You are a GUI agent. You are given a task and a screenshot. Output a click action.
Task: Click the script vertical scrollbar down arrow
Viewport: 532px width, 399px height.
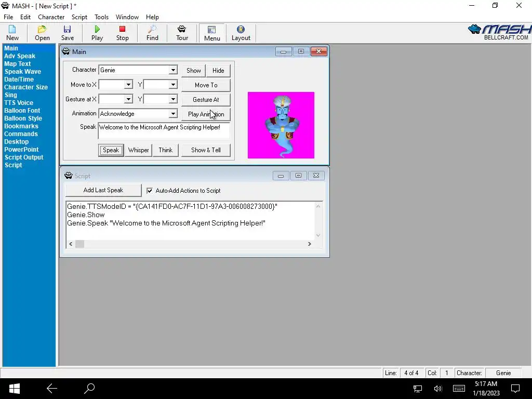click(318, 235)
